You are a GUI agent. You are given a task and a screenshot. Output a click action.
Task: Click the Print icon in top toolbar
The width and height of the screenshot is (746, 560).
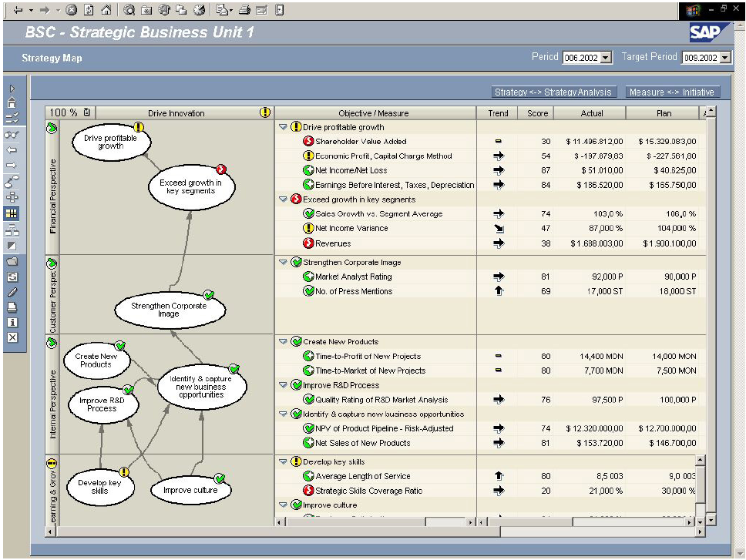pyautogui.click(x=244, y=10)
